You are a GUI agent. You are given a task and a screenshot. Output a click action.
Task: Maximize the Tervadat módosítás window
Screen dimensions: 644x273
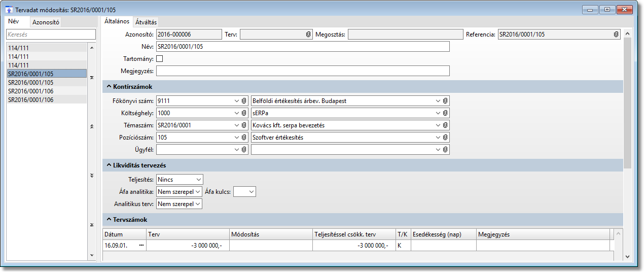click(606, 9)
